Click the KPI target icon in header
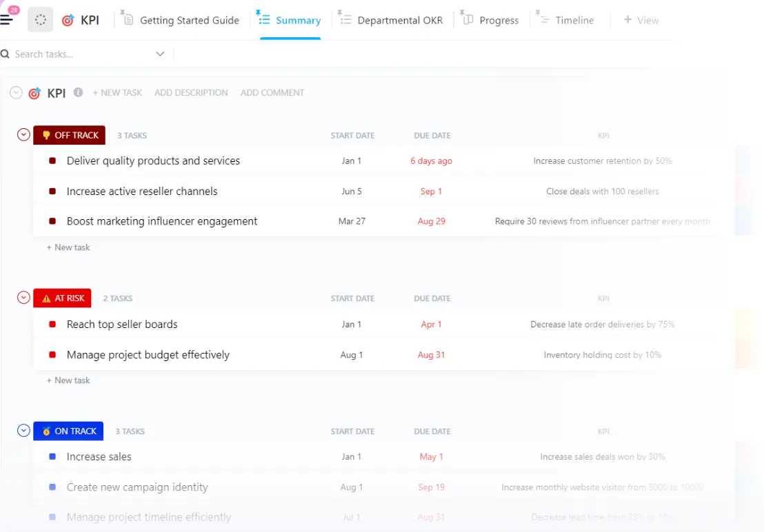The image size is (764, 532). point(68,20)
